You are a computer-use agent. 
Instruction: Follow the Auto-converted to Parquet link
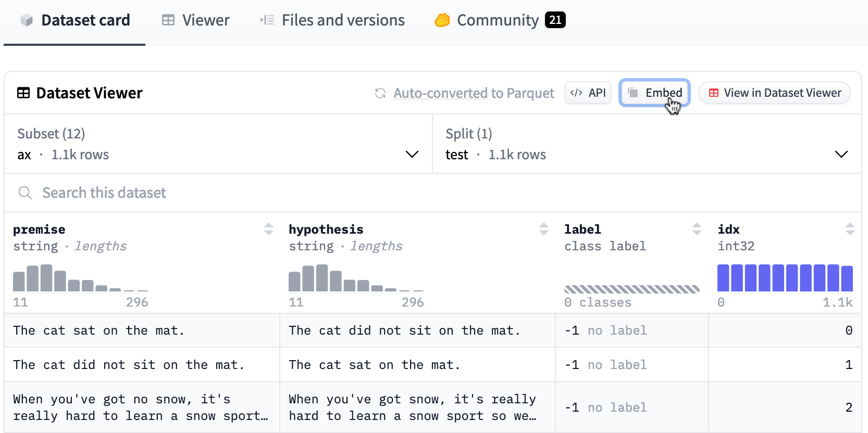click(474, 93)
